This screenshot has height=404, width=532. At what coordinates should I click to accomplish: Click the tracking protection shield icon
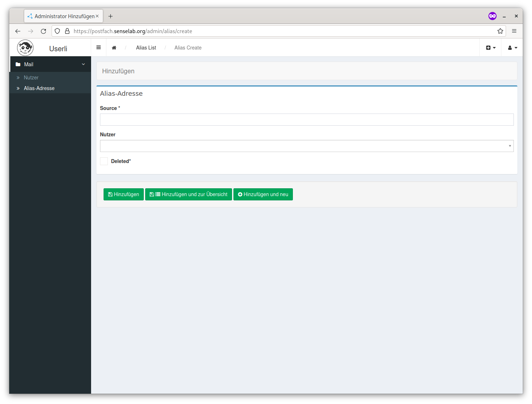point(57,31)
